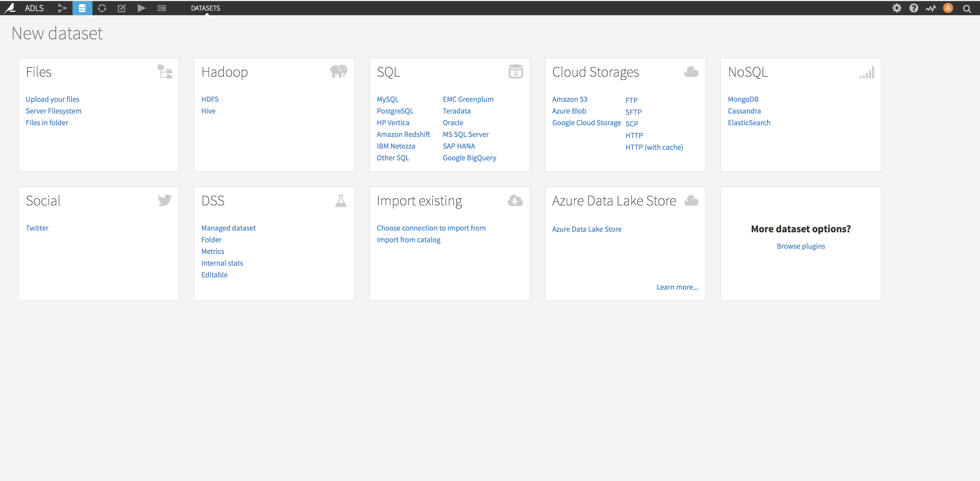Select Amazon Redshift dataset type
980x481 pixels.
(x=403, y=134)
